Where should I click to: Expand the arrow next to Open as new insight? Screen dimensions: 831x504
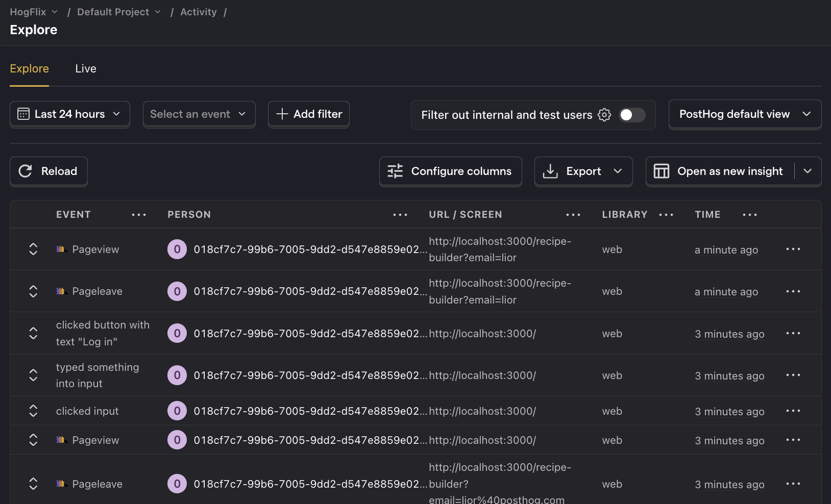[x=808, y=171]
